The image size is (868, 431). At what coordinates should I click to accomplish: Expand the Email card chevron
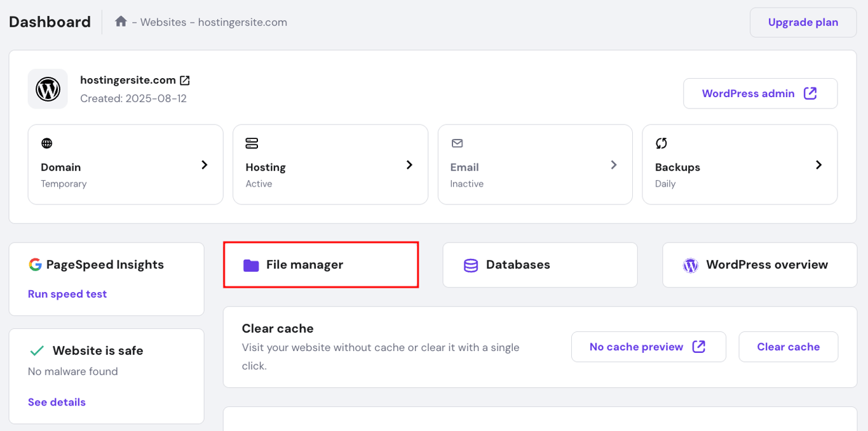[x=614, y=164]
